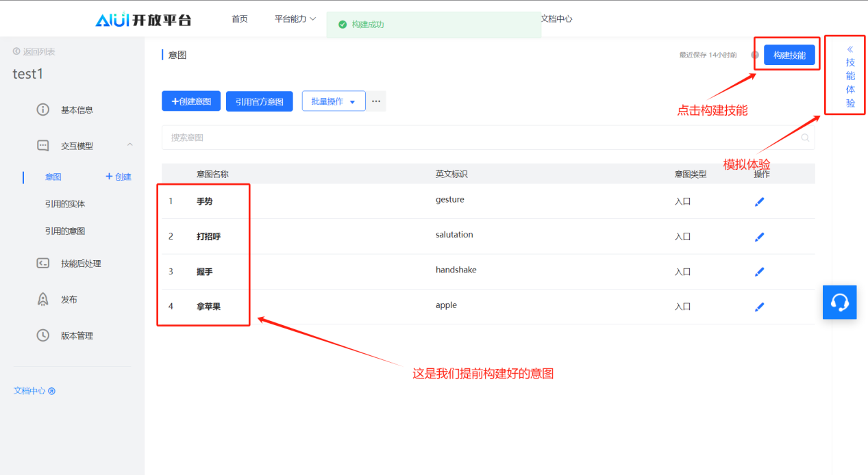
Task: Click the edit pencil icon for 手势 intent
Action: [x=759, y=202]
